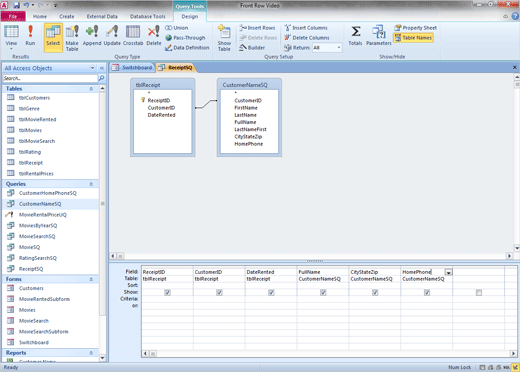Select LastNameFirst field in CustomerNameSQ
520x372 pixels.
point(250,129)
